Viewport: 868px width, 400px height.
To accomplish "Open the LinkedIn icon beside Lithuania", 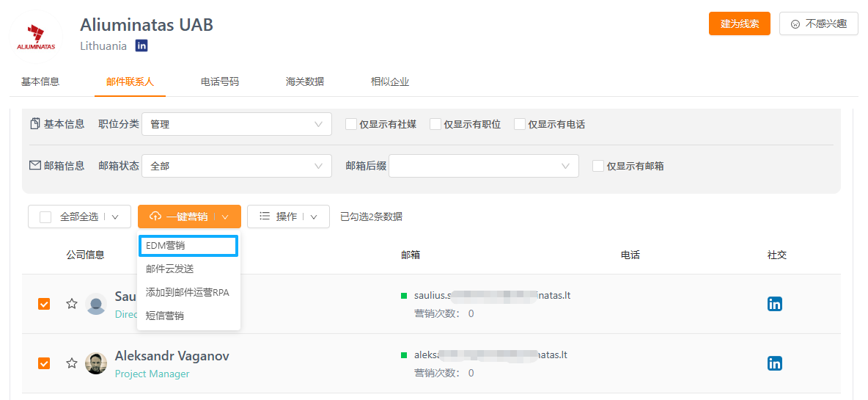I will (141, 46).
